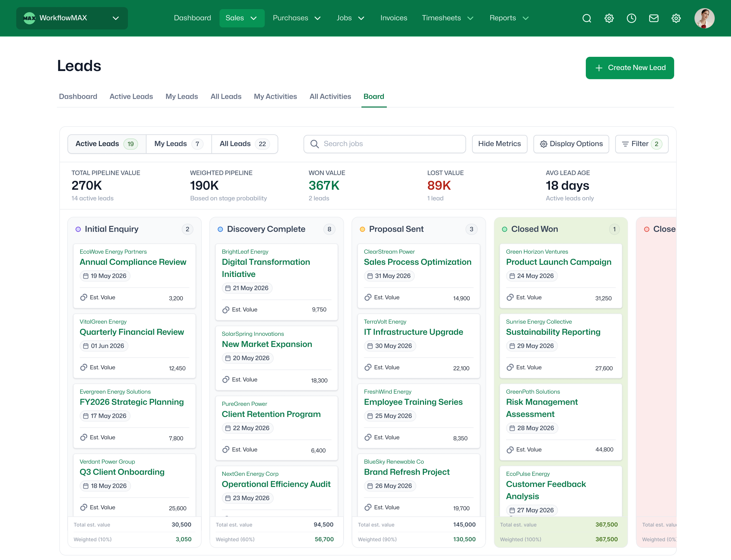This screenshot has height=560, width=731.
Task: Click the calendar icon beside 21 May 2026
Action: click(228, 288)
